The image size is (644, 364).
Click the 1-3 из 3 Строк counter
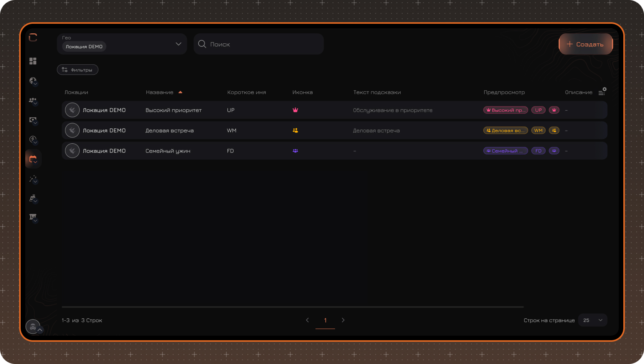82,320
